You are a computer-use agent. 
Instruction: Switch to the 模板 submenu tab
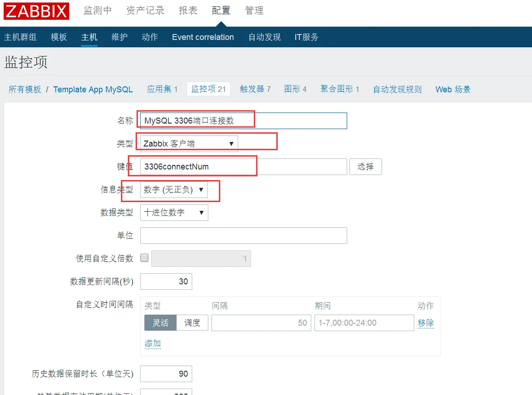pos(59,37)
